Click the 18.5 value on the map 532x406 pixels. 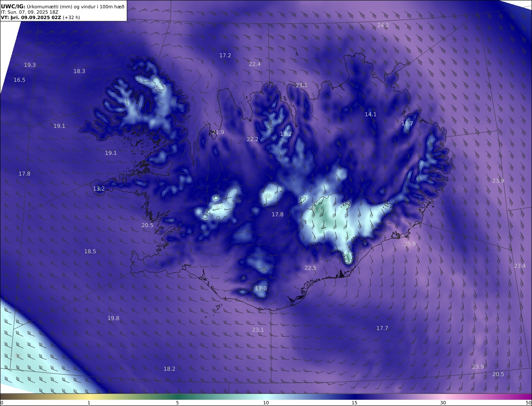pos(90,252)
